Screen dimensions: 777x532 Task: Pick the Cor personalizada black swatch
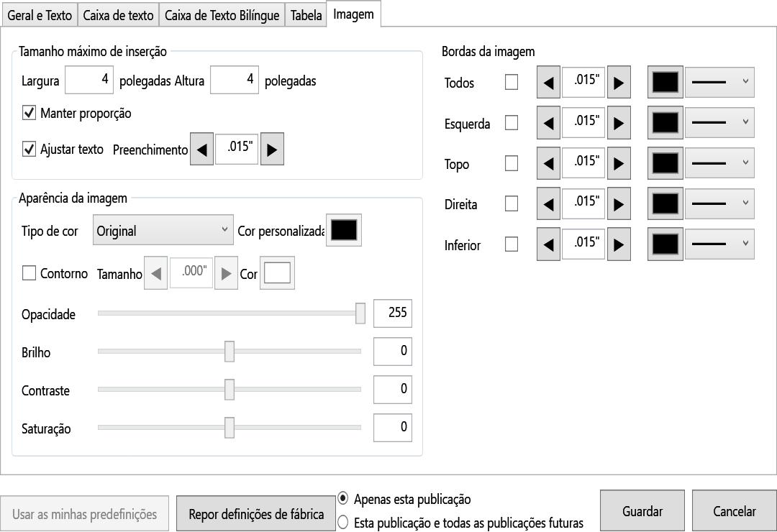[x=344, y=230]
